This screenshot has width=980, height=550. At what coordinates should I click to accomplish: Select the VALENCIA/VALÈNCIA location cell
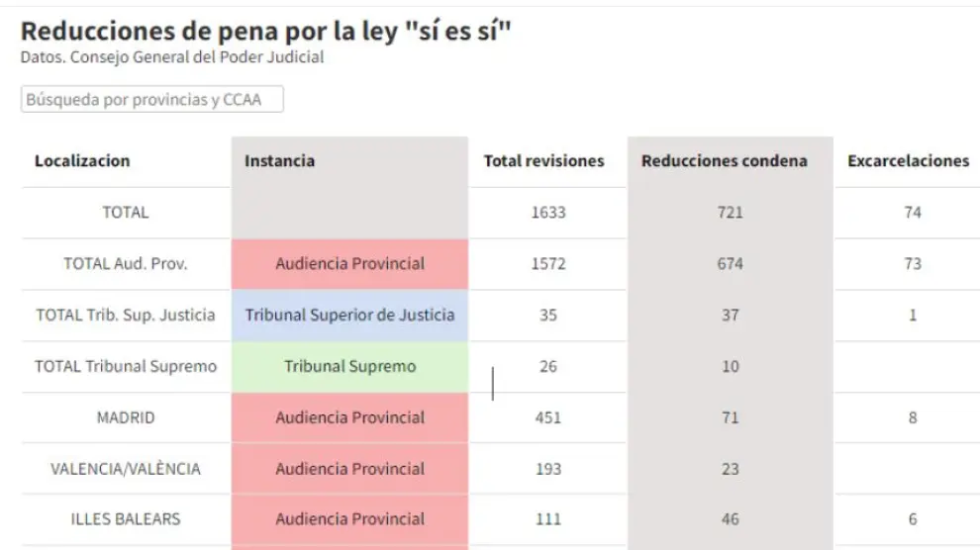126,469
